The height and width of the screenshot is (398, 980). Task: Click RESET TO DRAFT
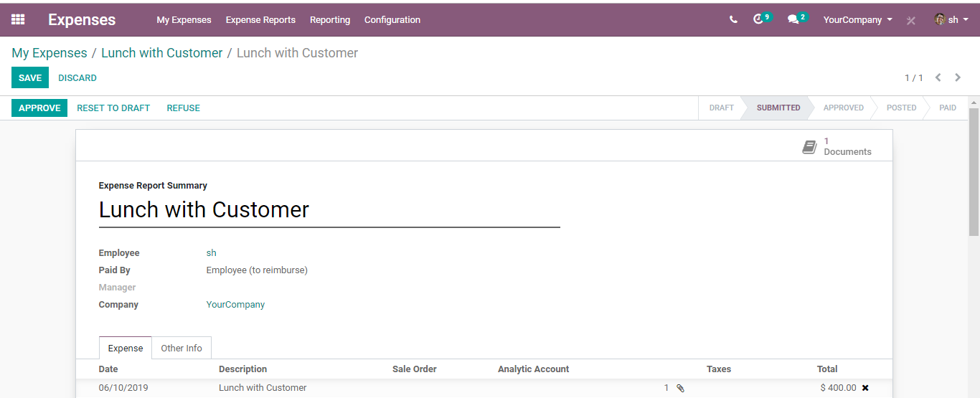(113, 108)
